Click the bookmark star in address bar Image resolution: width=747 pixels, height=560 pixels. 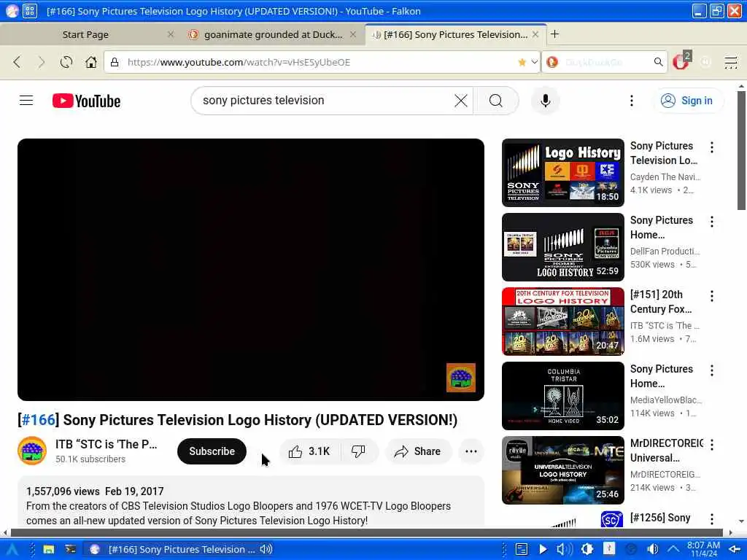pos(522,62)
